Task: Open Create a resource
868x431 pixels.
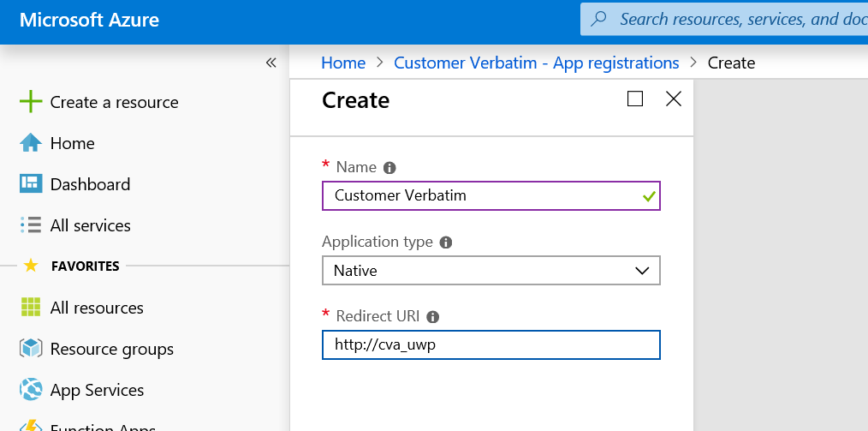Action: click(114, 102)
